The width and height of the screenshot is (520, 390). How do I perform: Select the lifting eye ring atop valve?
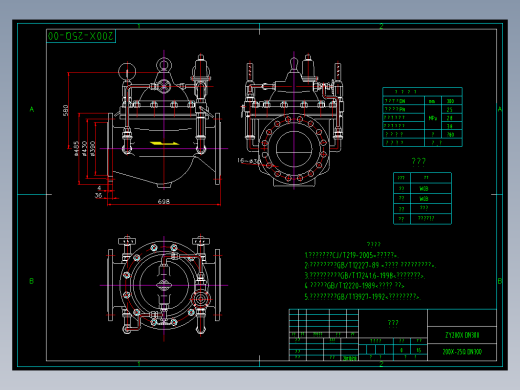coord(164,65)
